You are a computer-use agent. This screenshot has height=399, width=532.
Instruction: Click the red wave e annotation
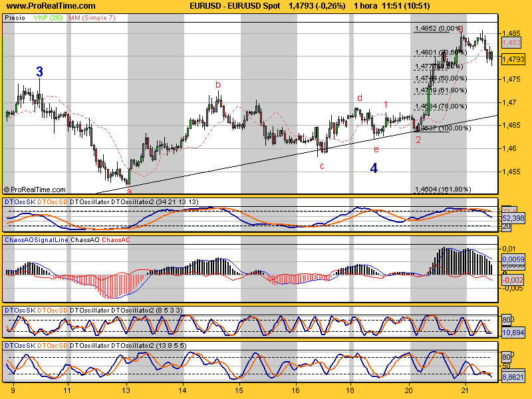376,149
